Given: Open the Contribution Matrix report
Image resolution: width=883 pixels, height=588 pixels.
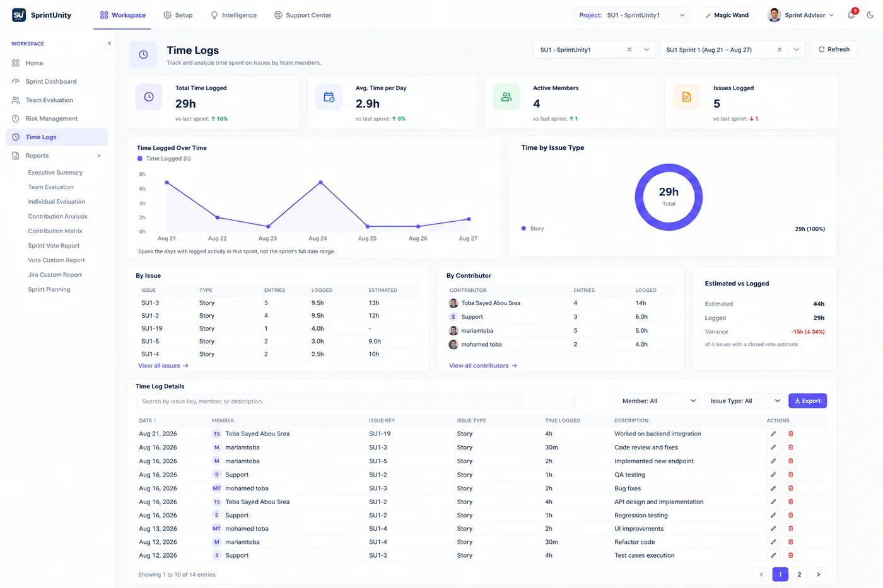Looking at the screenshot, I should 56,231.
